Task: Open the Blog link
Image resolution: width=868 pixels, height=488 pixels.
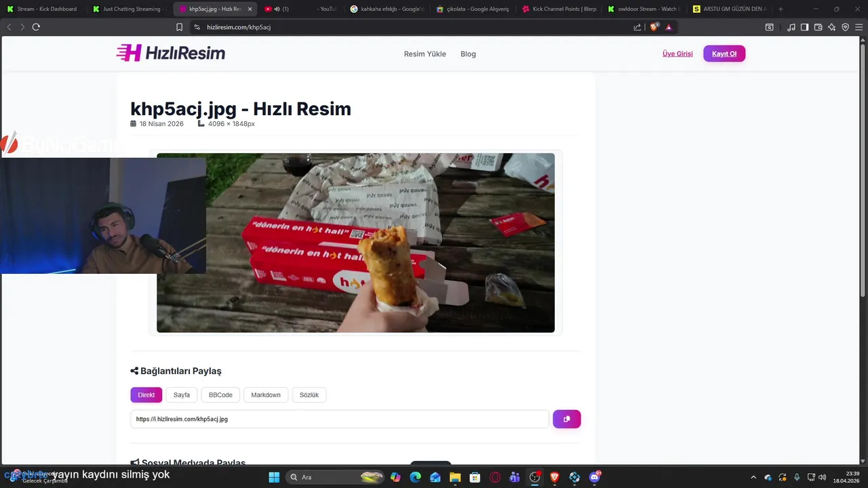Action: tap(468, 54)
